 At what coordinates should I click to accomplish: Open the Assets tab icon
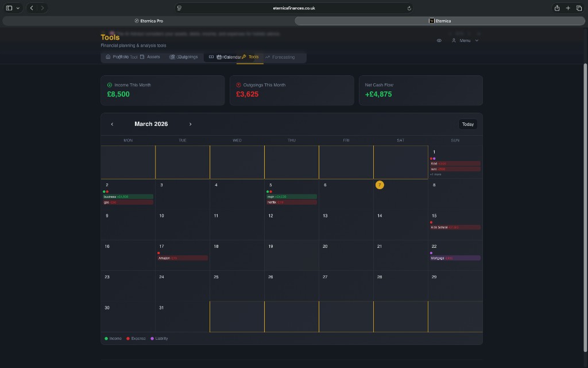coord(141,57)
